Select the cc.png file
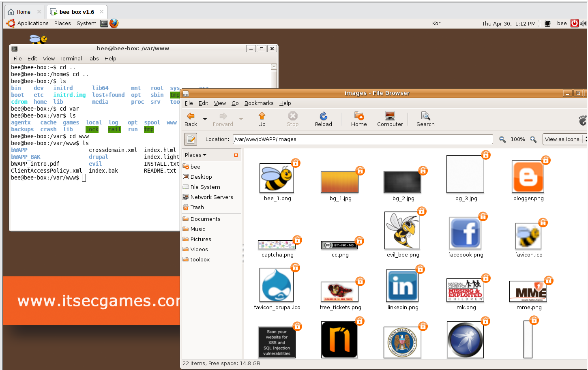The image size is (588, 370). (340, 245)
